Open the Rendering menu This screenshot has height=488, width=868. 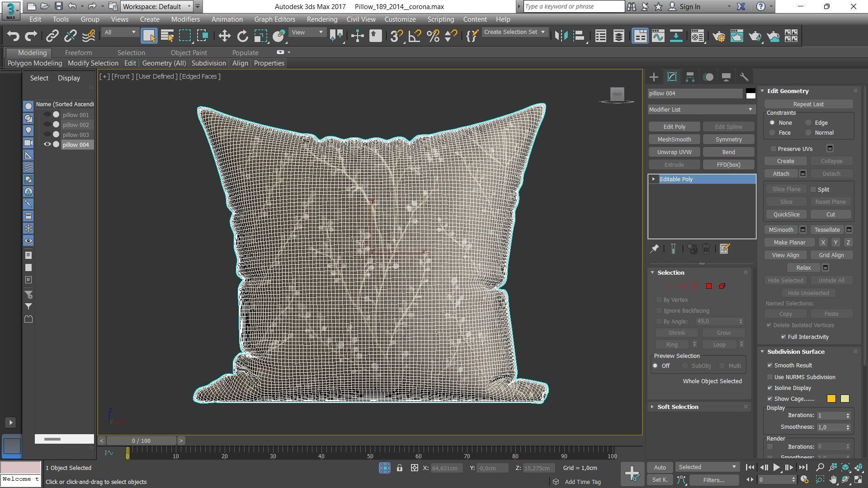pos(322,19)
